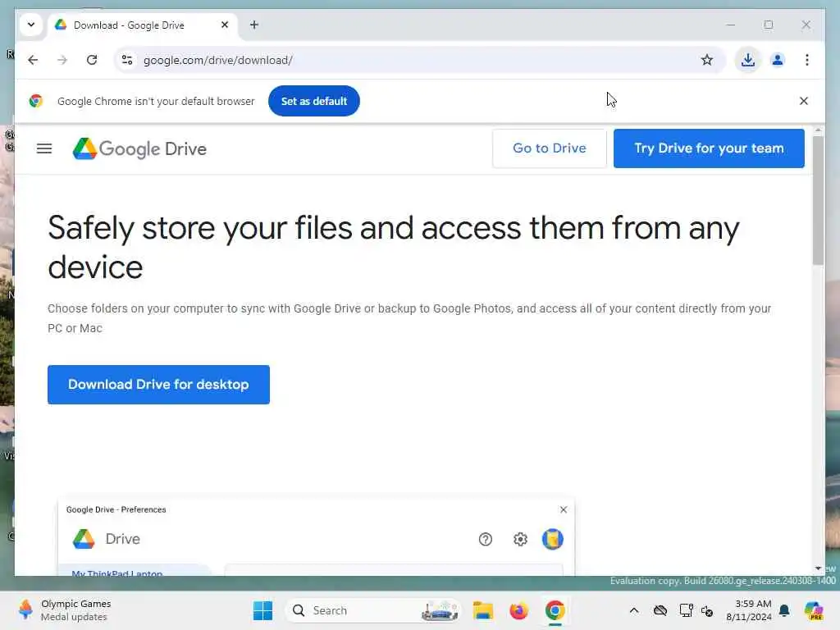Open Windows Start menu
The image size is (840, 630).
click(262, 610)
